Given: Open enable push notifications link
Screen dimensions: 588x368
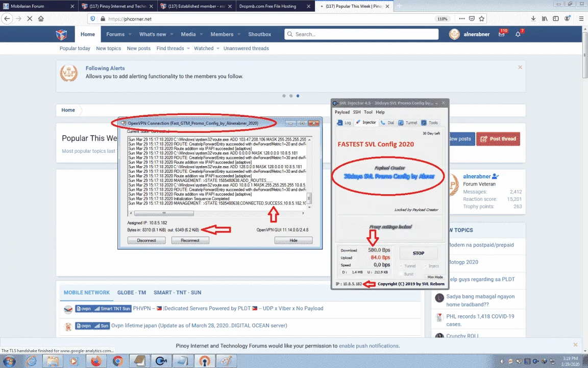Looking at the screenshot, I should pyautogui.click(x=368, y=346).
